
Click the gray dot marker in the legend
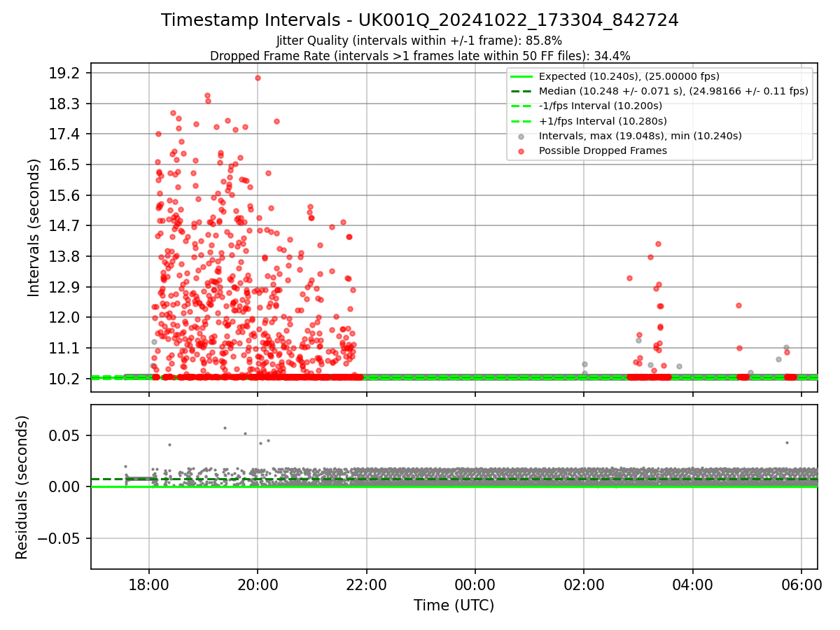click(522, 136)
